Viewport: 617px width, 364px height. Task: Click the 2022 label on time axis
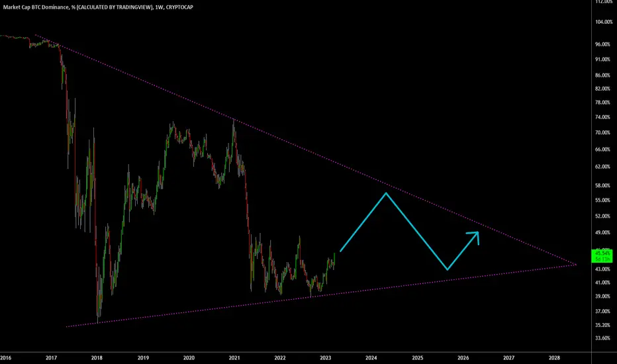pyautogui.click(x=280, y=357)
